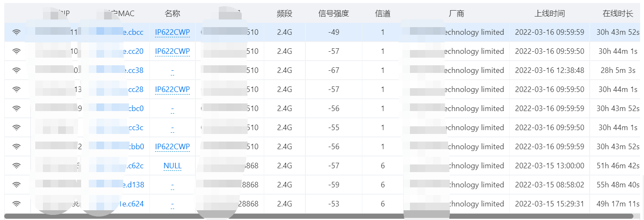This screenshot has height=220, width=644.
Task: Click the Wi-Fi icon for MAC ending .cc20
Action: [17, 51]
